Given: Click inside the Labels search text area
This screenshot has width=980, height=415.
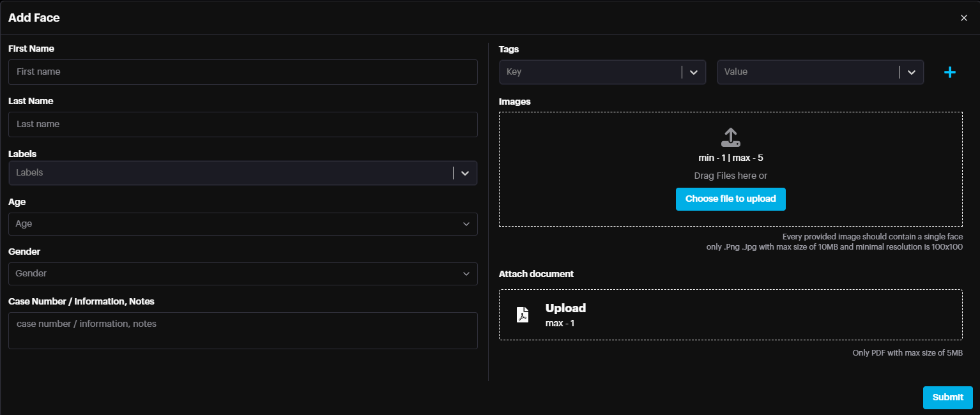Looking at the screenshot, I should point(230,173).
